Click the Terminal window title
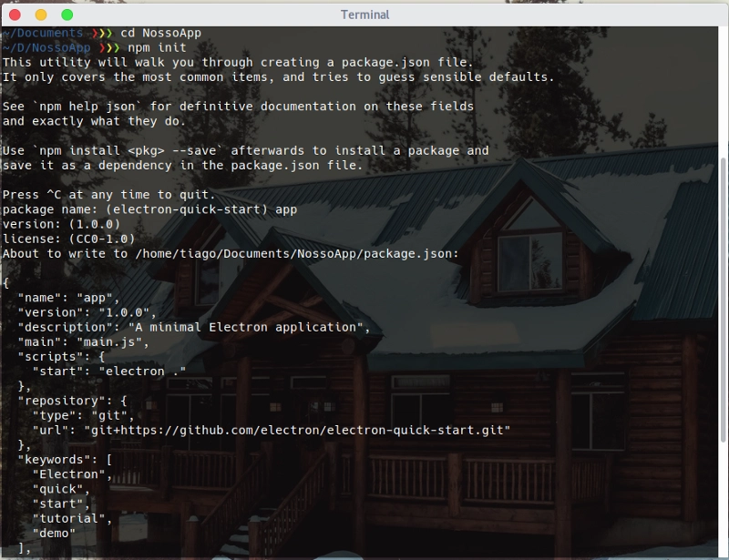Image resolution: width=729 pixels, height=560 pixels. [365, 15]
